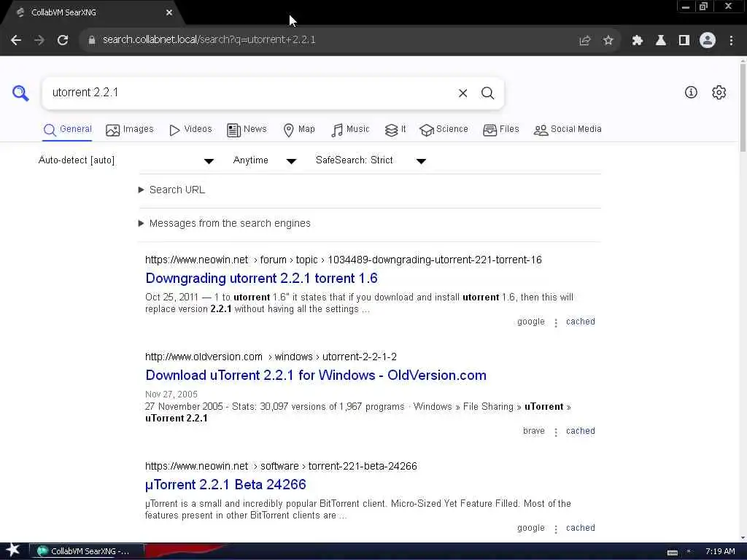Expand Messages from the search engines
This screenshot has width=747, height=560.
pyautogui.click(x=225, y=223)
